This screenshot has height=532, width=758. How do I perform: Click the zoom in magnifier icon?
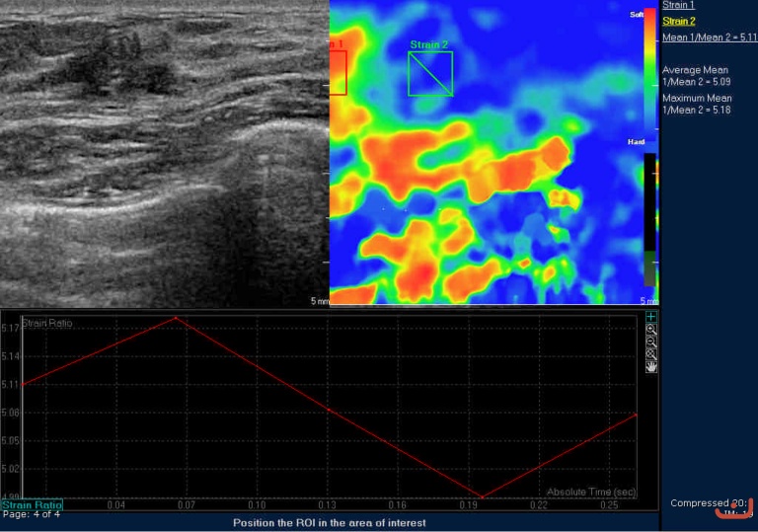[651, 330]
